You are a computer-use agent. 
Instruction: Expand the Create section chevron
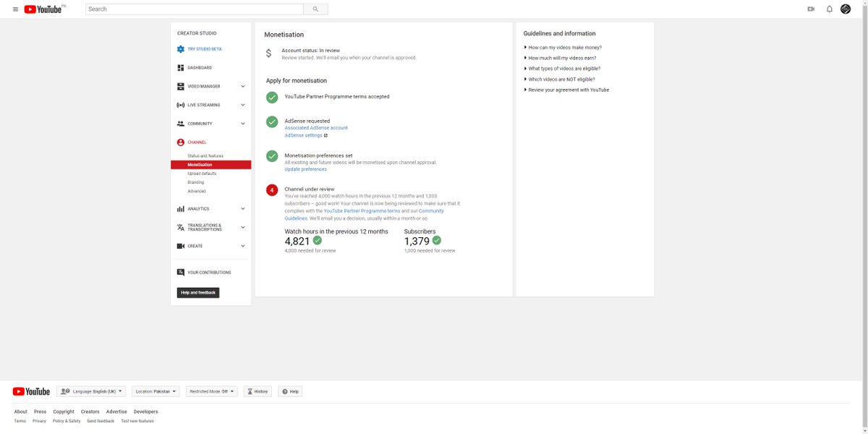pyautogui.click(x=242, y=246)
